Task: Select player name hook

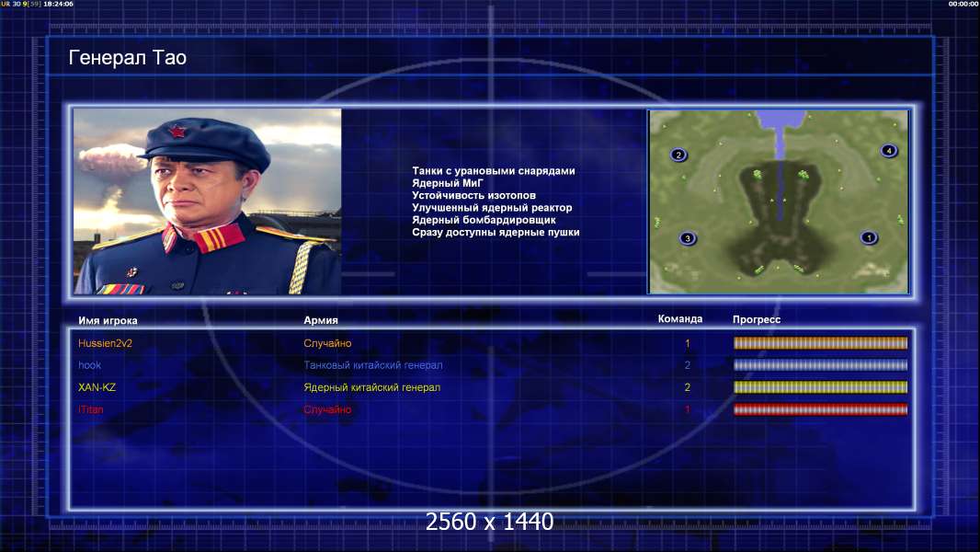Action: pyautogui.click(x=89, y=365)
